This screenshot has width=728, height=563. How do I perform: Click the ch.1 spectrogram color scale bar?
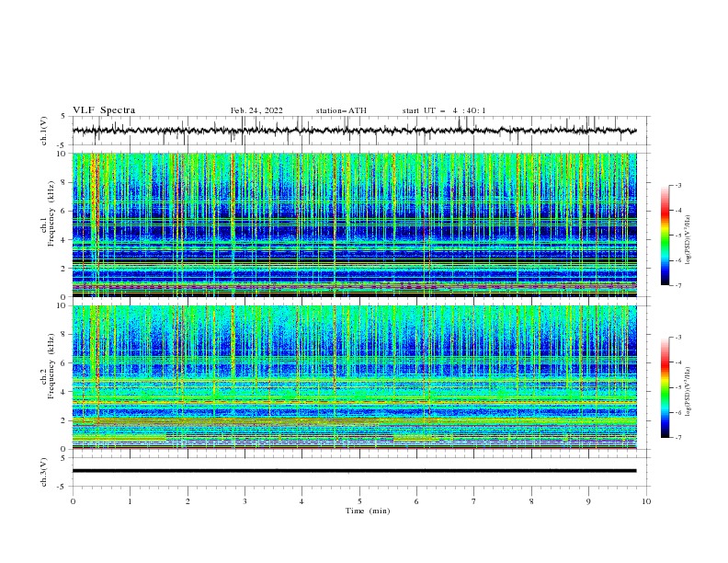[x=665, y=236]
